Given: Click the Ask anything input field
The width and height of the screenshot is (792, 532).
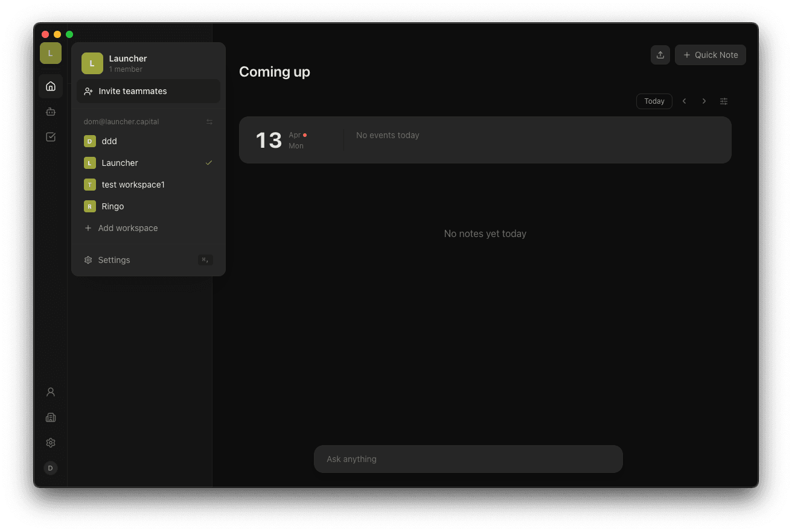Looking at the screenshot, I should [468, 459].
